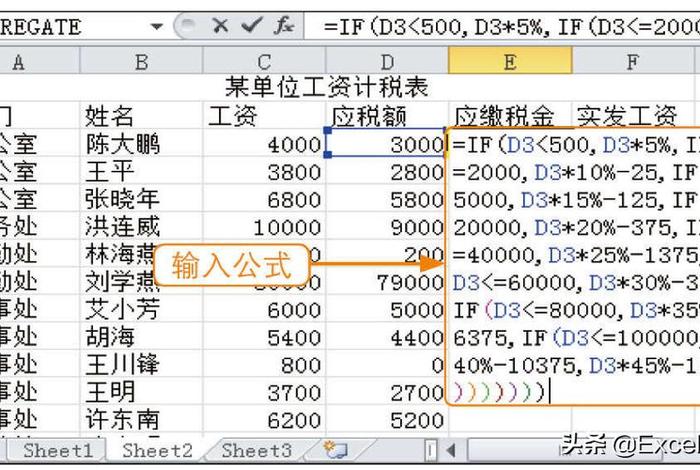
Task: Select taxable amount cell 3000
Action: point(386,143)
